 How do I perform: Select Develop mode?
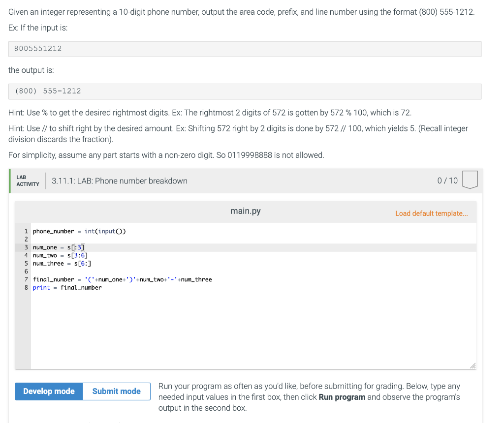pyautogui.click(x=48, y=391)
